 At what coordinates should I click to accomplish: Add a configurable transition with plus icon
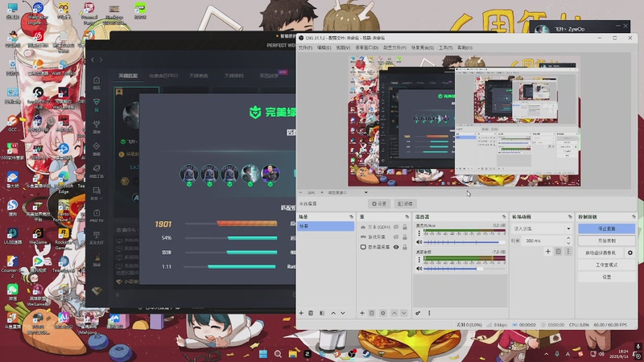click(548, 251)
